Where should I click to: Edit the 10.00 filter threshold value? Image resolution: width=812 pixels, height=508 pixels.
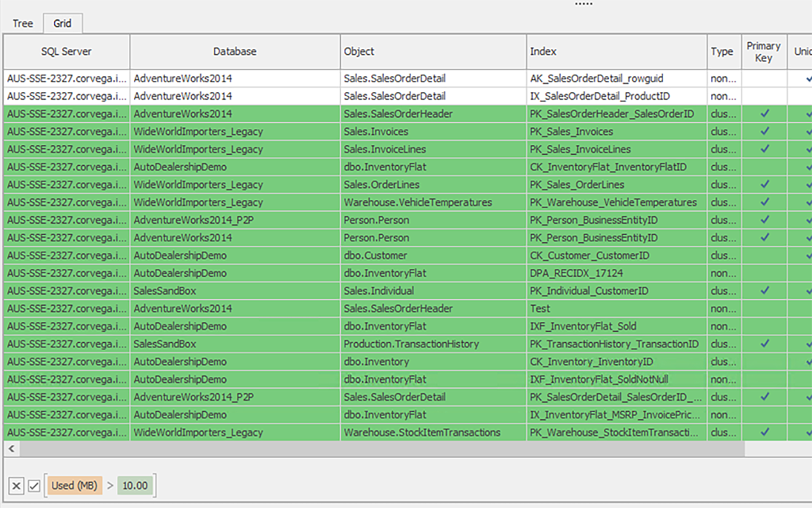pyautogui.click(x=135, y=485)
